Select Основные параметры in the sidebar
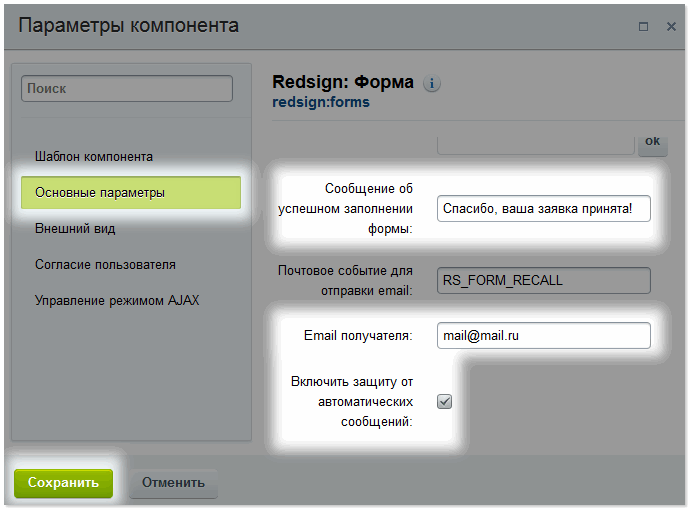690x510 pixels. pyautogui.click(x=131, y=192)
